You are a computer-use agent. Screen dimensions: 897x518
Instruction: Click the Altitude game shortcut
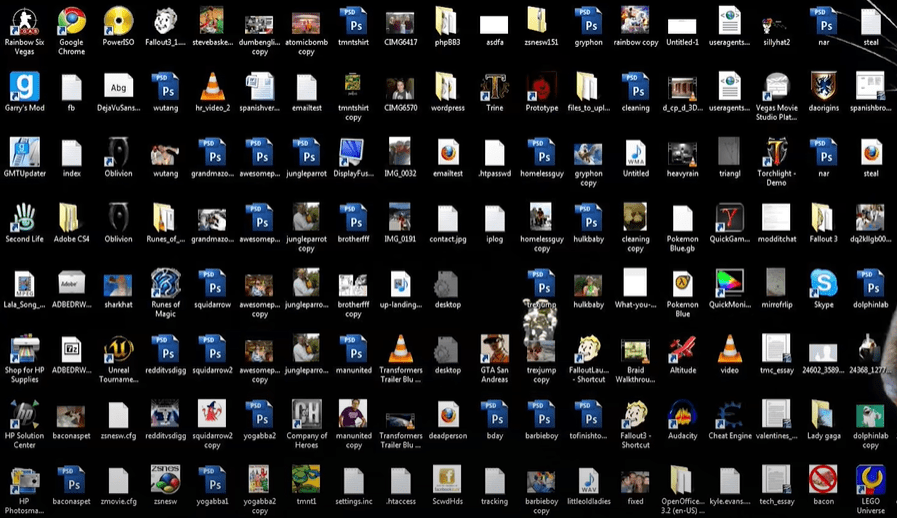[682, 349]
